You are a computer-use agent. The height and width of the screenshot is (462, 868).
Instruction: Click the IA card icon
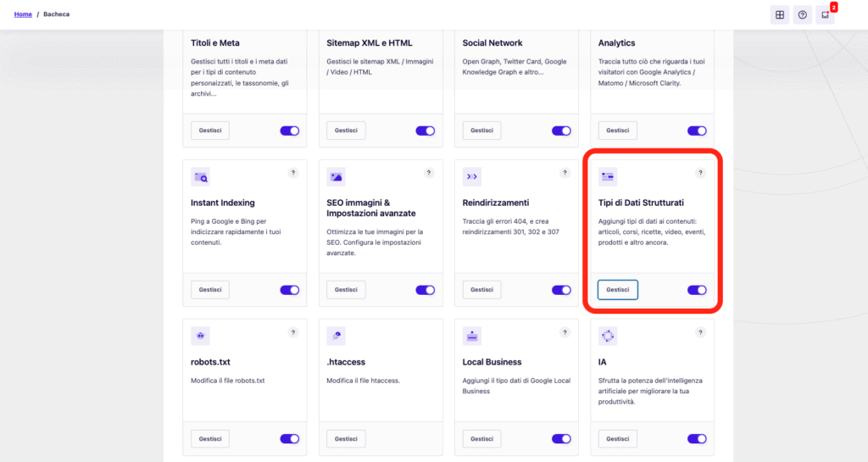pyautogui.click(x=608, y=336)
